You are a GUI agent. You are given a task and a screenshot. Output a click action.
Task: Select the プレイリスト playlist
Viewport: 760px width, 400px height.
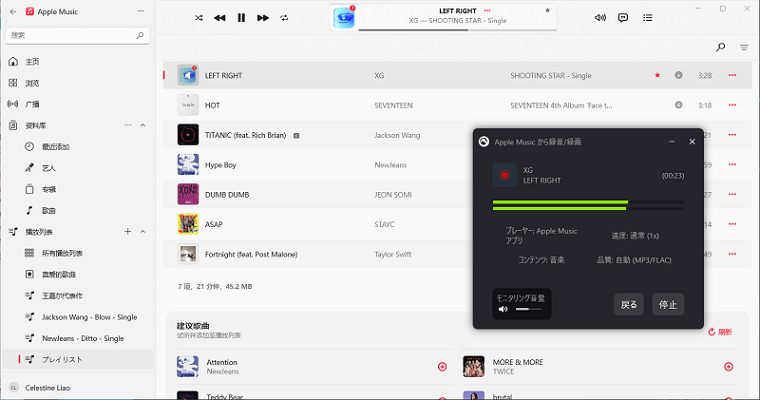pos(78,359)
